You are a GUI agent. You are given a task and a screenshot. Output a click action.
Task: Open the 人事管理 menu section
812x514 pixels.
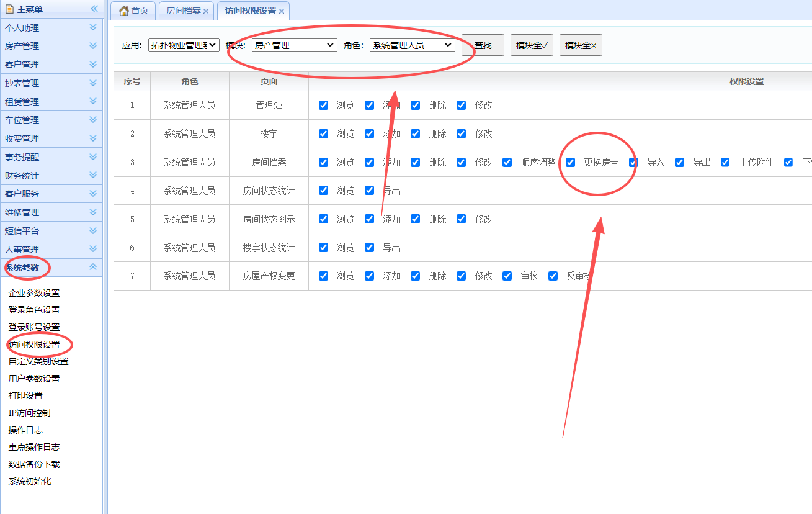tap(51, 249)
